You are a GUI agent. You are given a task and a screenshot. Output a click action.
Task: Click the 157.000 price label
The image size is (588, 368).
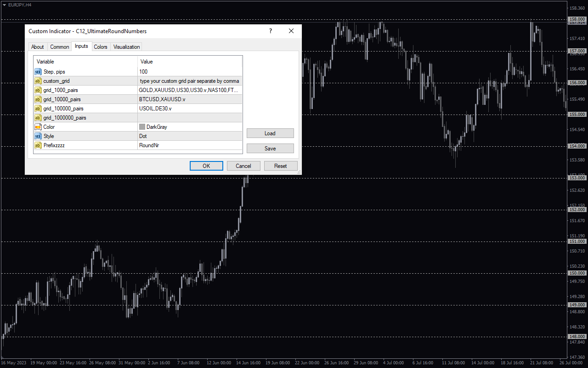577,51
